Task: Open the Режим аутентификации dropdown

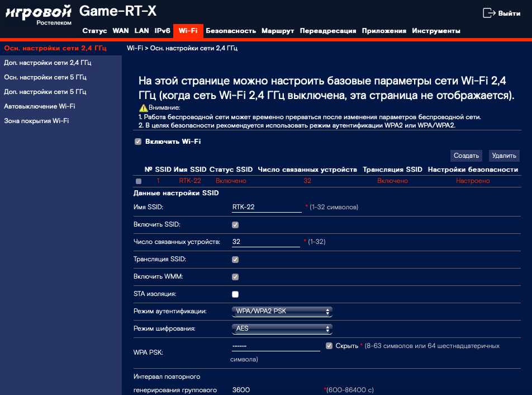Action: pyautogui.click(x=282, y=311)
